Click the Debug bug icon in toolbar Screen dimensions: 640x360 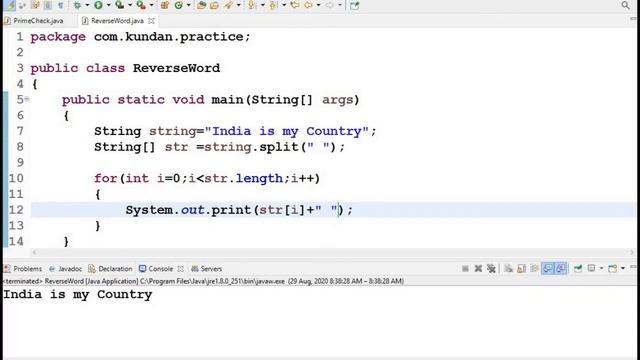77,5
